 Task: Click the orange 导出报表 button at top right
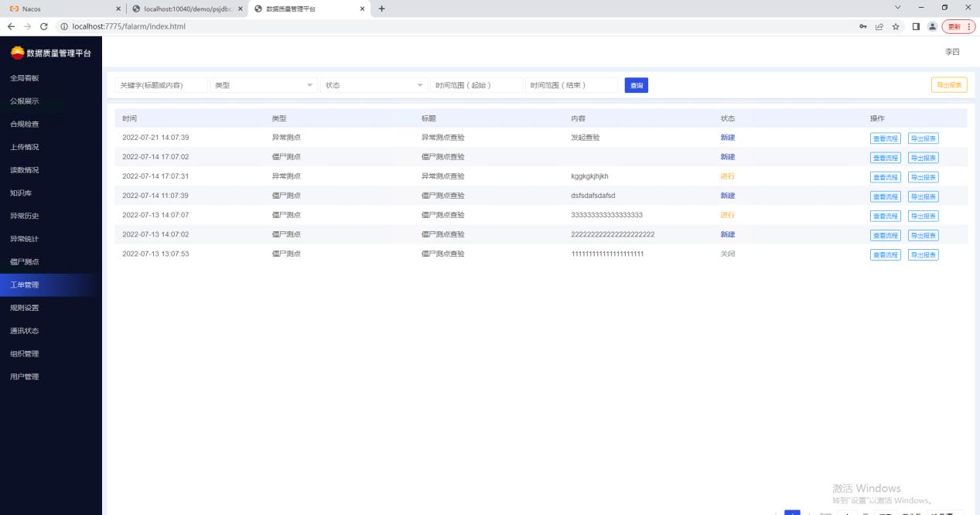pyautogui.click(x=949, y=85)
